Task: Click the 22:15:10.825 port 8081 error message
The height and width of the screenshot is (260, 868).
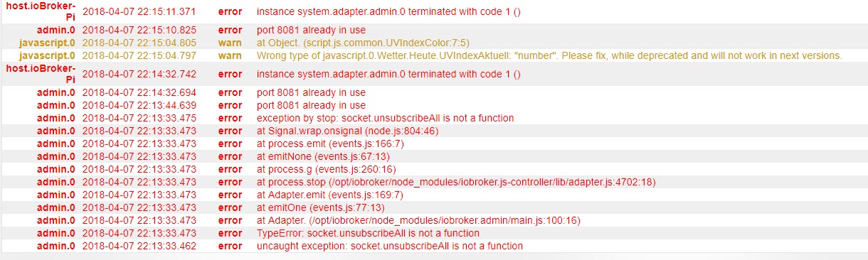Action: click(311, 30)
